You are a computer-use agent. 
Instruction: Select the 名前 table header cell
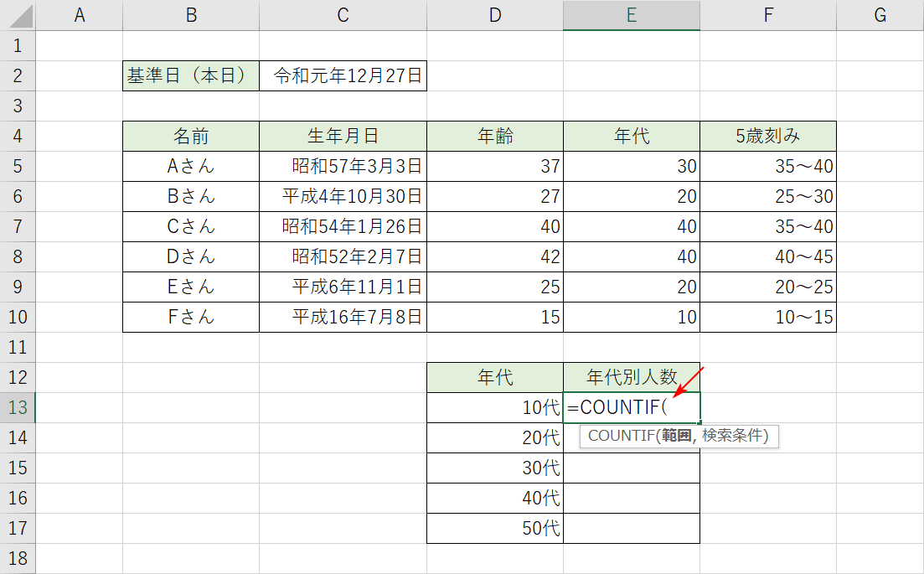[190, 136]
